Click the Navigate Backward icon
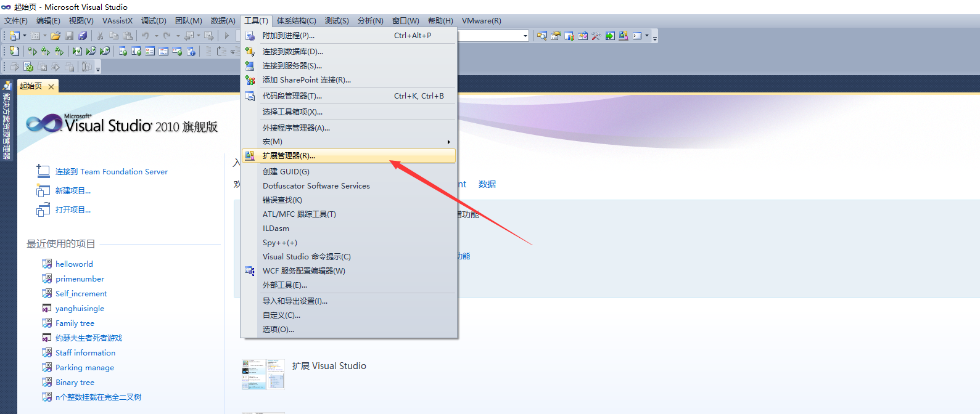 point(189,36)
